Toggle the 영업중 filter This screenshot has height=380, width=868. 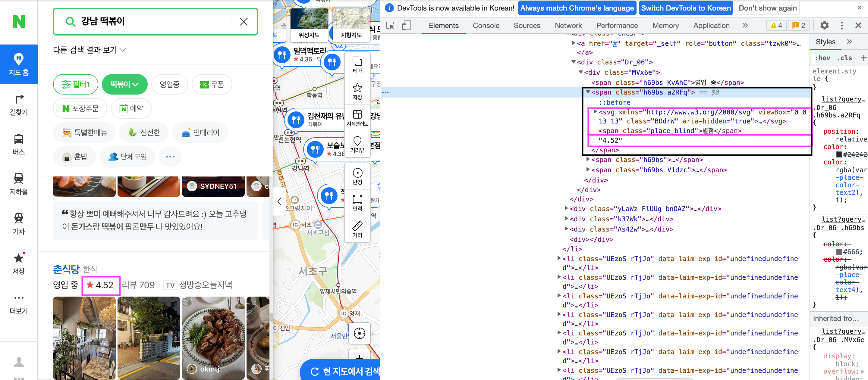[x=169, y=84]
